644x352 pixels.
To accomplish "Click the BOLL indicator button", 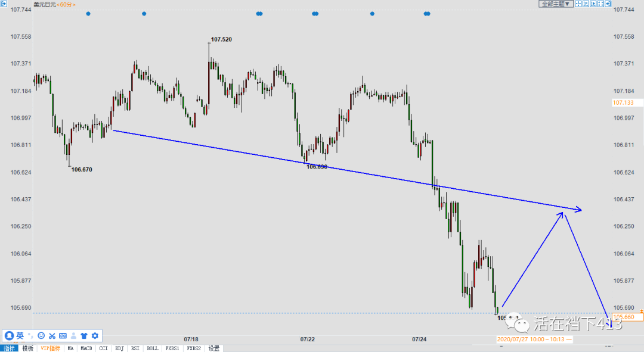I will click(152, 348).
